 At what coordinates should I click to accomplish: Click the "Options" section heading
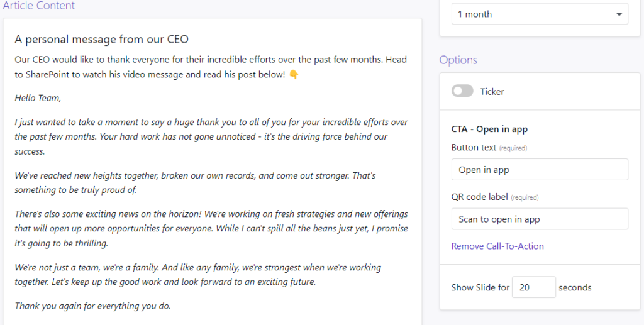pyautogui.click(x=458, y=60)
